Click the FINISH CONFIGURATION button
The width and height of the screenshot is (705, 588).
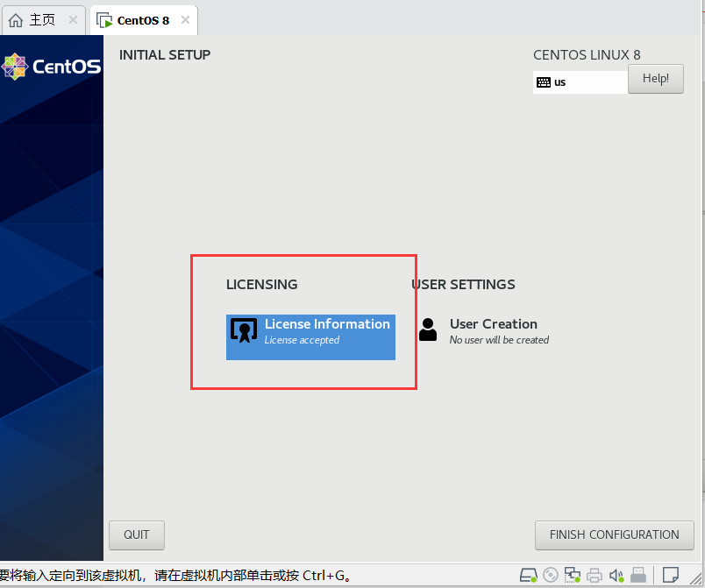click(614, 535)
